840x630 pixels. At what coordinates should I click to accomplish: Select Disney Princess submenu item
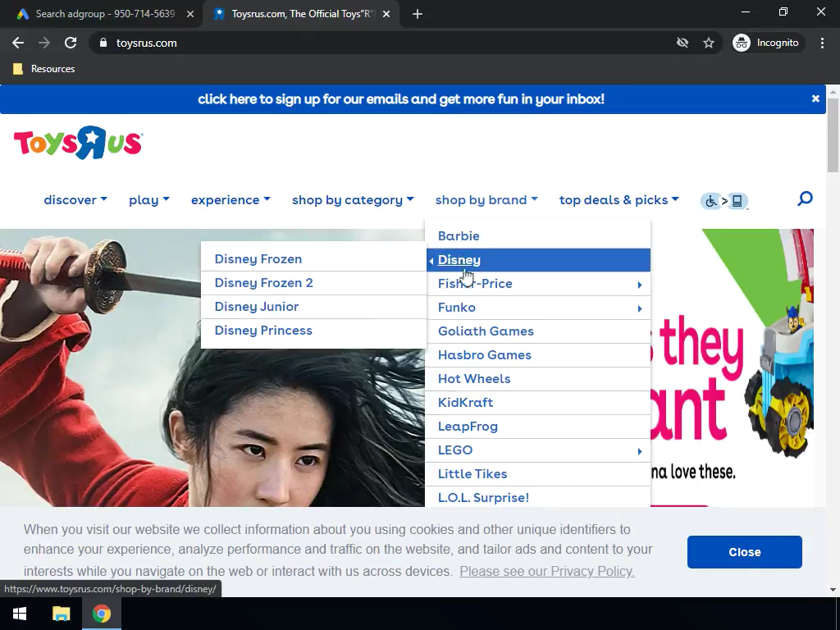(313, 330)
